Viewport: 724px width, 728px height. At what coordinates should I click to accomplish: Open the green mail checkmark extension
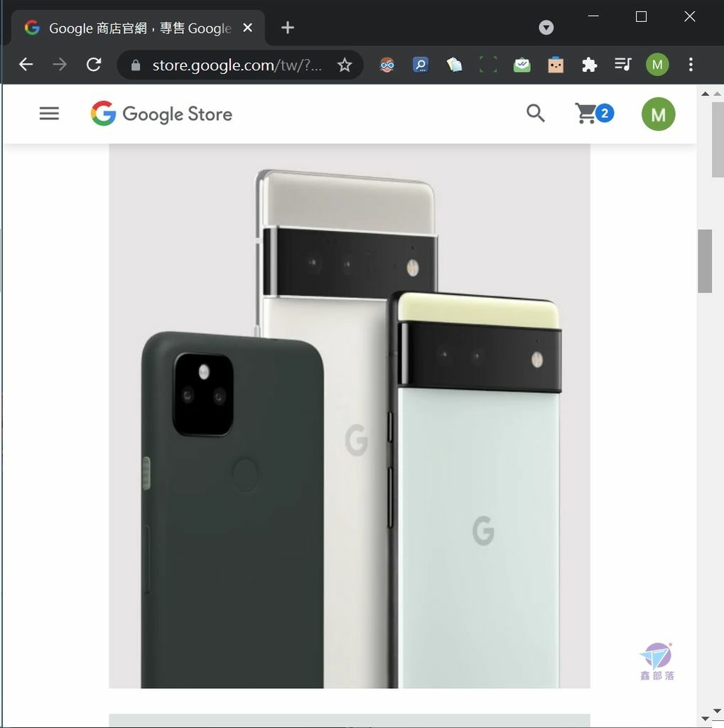[x=522, y=65]
